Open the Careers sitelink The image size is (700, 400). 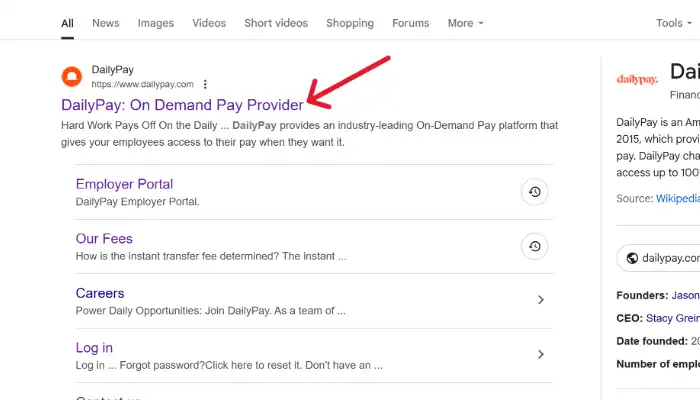(x=100, y=293)
